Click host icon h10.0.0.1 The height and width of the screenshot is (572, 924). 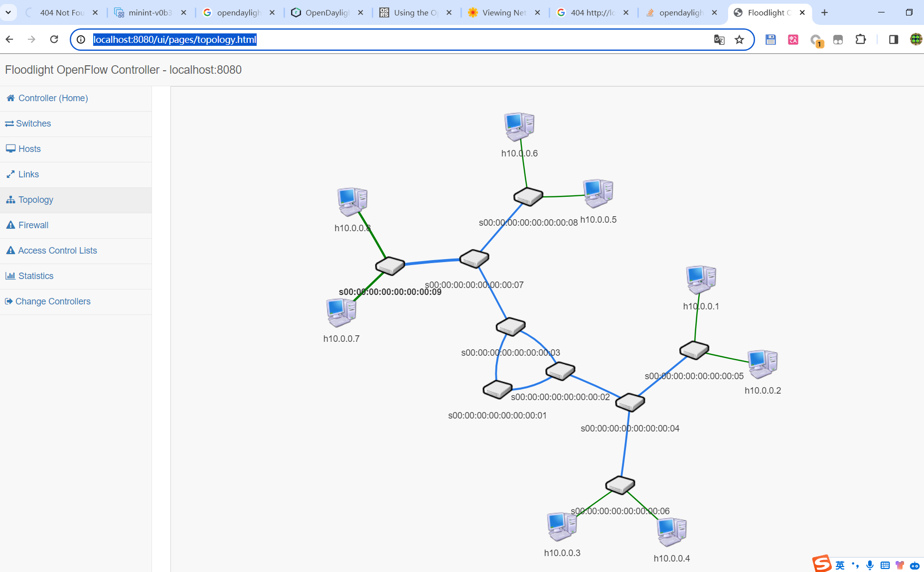(701, 280)
